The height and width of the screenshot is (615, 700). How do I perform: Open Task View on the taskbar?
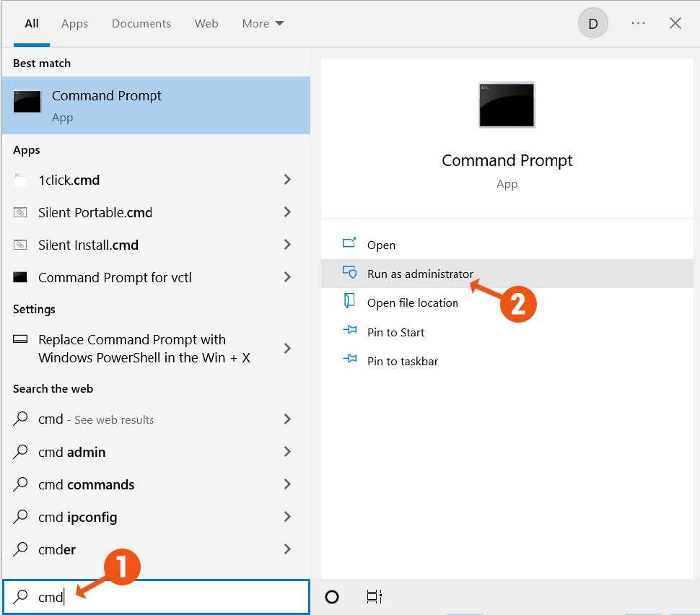pyautogui.click(x=374, y=597)
